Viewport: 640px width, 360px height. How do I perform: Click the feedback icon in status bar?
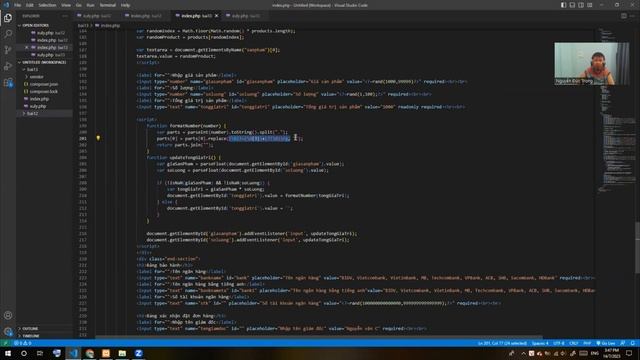(x=623, y=343)
